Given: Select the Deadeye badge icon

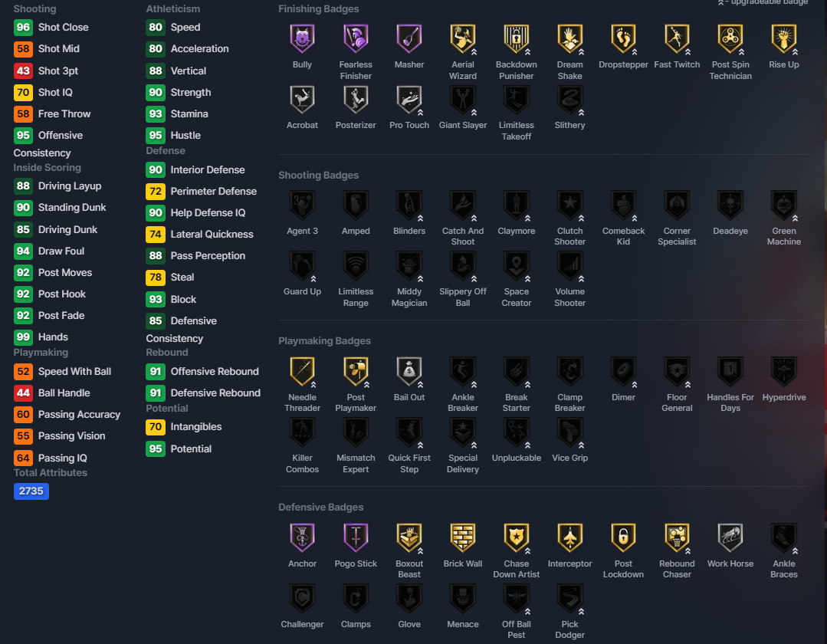Looking at the screenshot, I should pos(730,205).
